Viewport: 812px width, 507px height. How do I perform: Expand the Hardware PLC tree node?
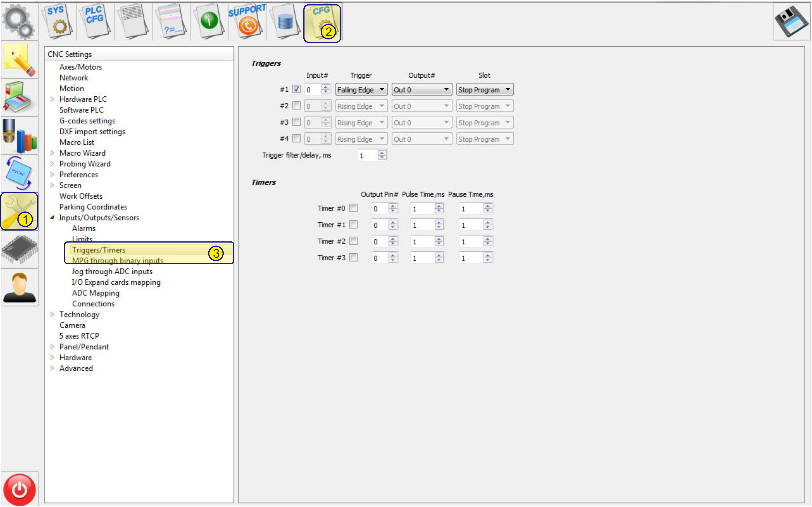click(x=52, y=99)
